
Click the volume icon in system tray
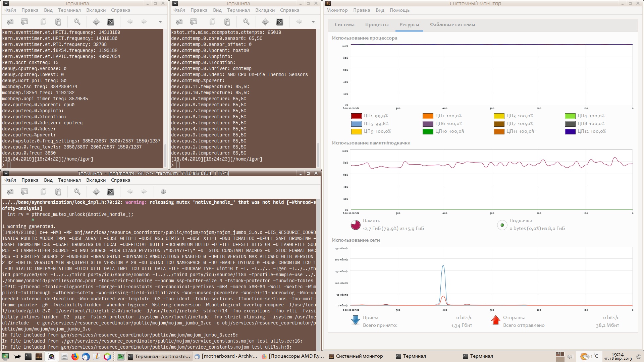[570, 356]
